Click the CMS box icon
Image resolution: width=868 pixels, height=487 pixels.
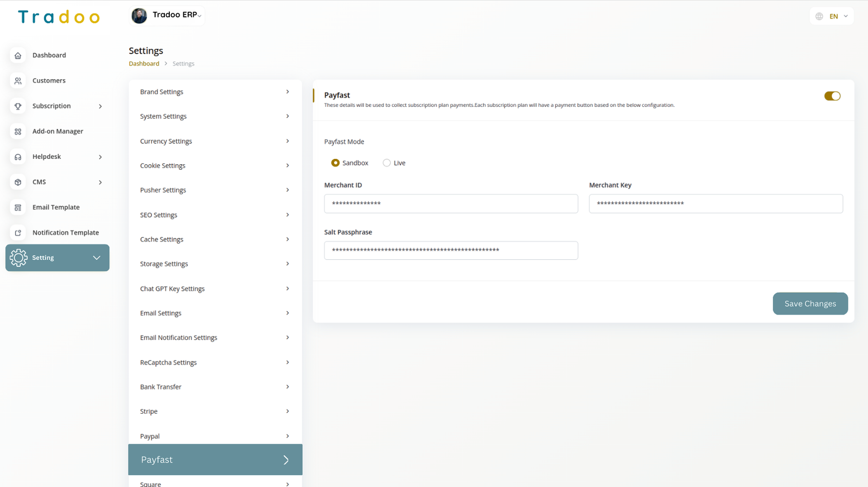click(18, 182)
